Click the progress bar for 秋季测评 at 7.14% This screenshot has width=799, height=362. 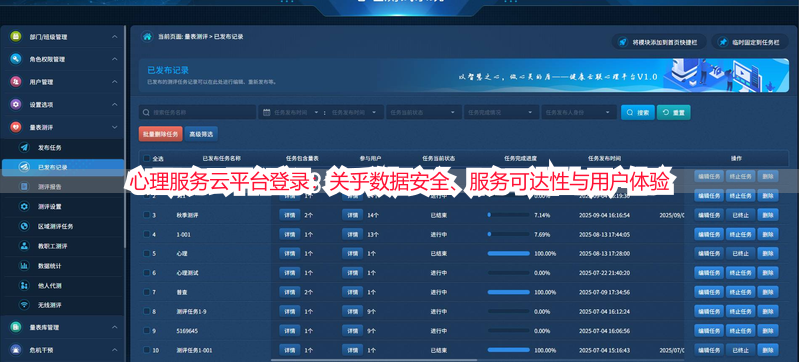coord(508,215)
